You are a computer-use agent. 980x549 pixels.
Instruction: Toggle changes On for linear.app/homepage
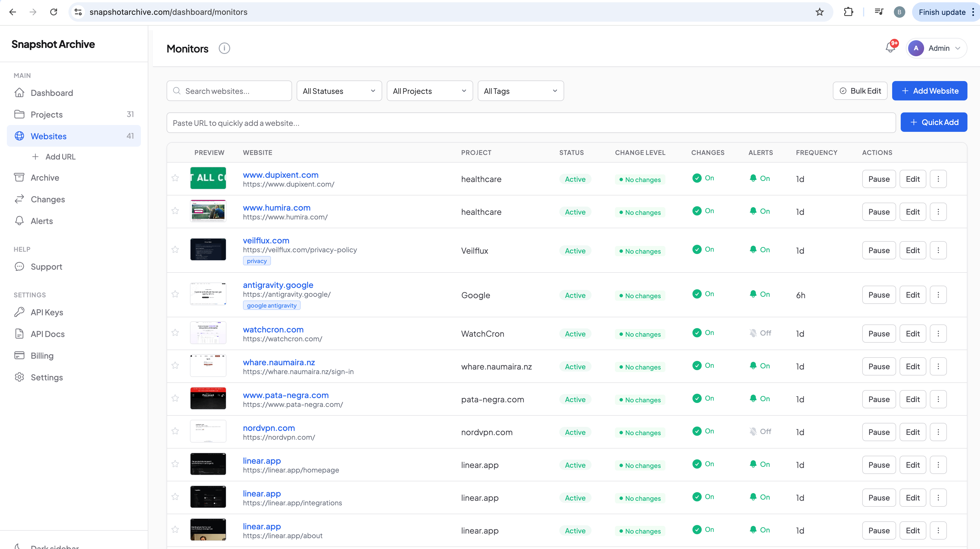coord(703,464)
